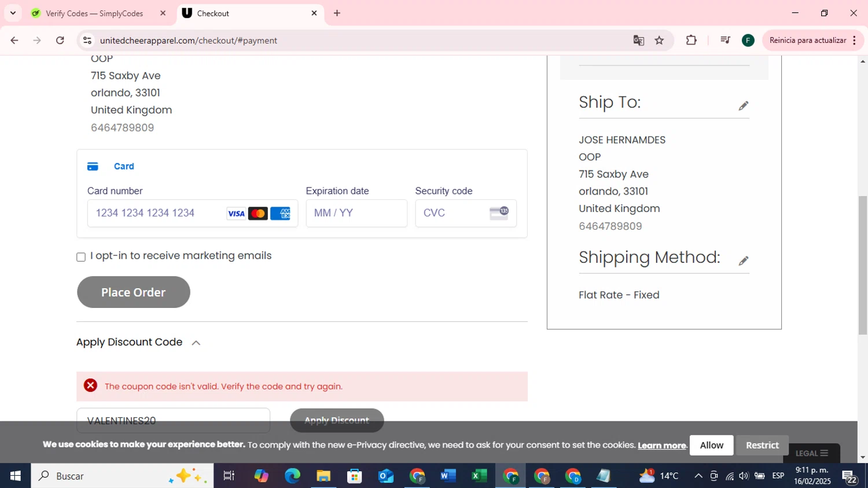Collapse the Apply Discount Code section

pos(196,343)
